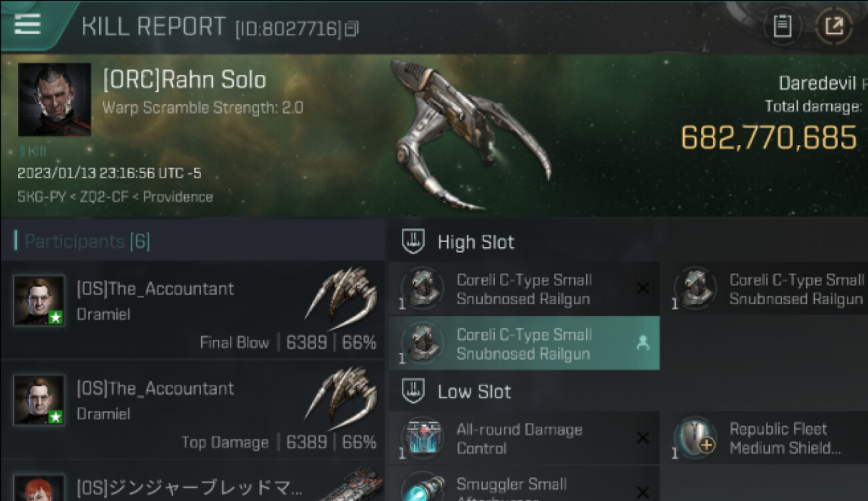Click the High Slot section icon
The height and width of the screenshot is (501, 868).
tap(413, 242)
